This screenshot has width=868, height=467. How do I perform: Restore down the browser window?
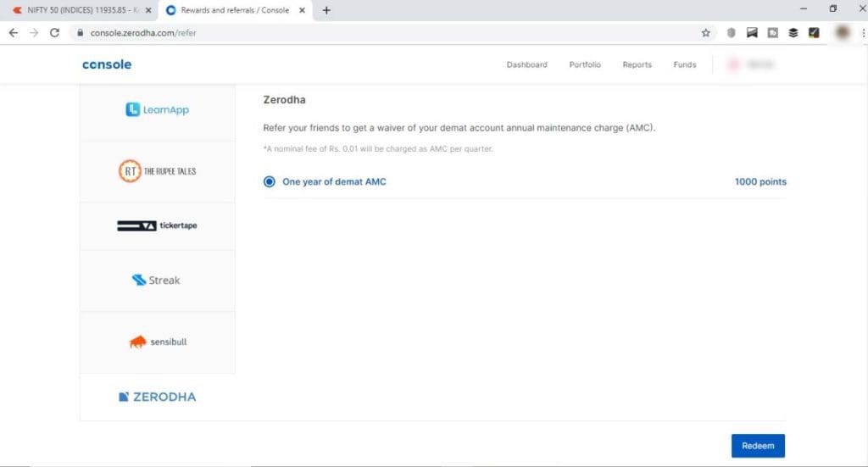click(x=832, y=8)
